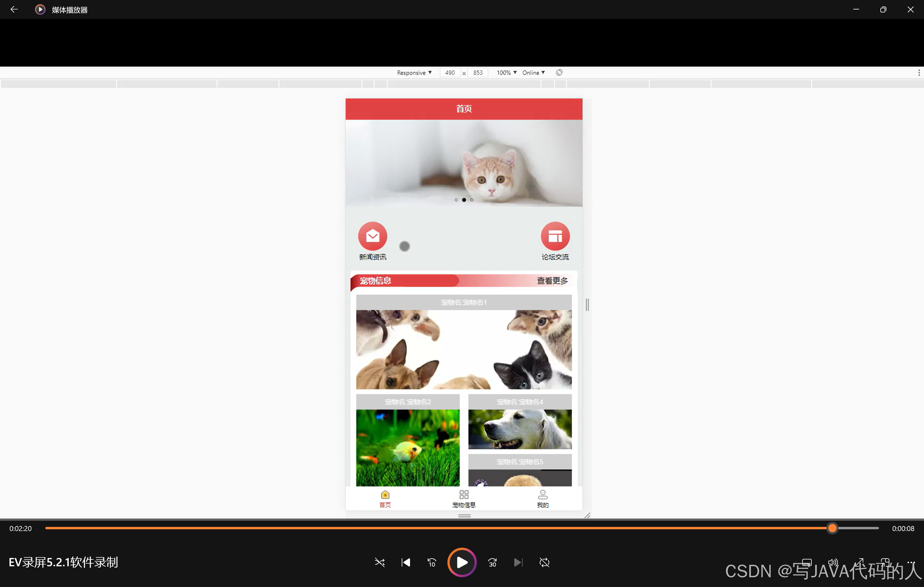Minimize the media player window
This screenshot has width=924, height=587.
(x=856, y=9)
